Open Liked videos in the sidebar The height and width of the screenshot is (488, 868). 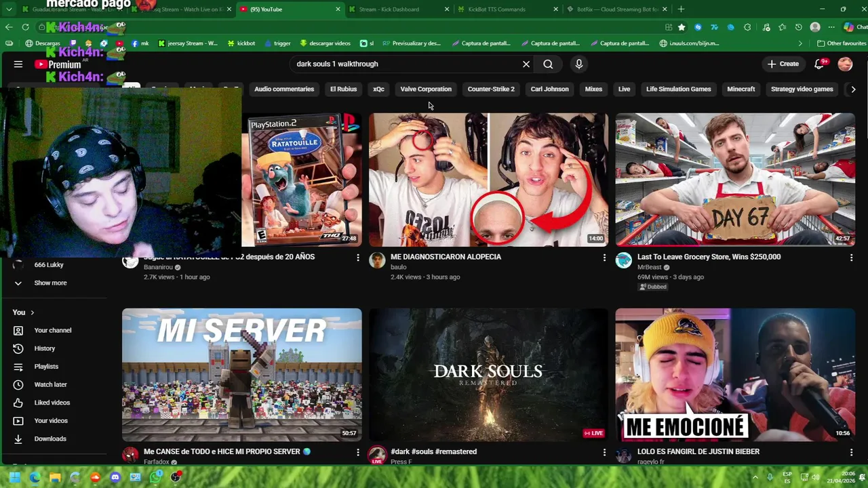point(52,403)
